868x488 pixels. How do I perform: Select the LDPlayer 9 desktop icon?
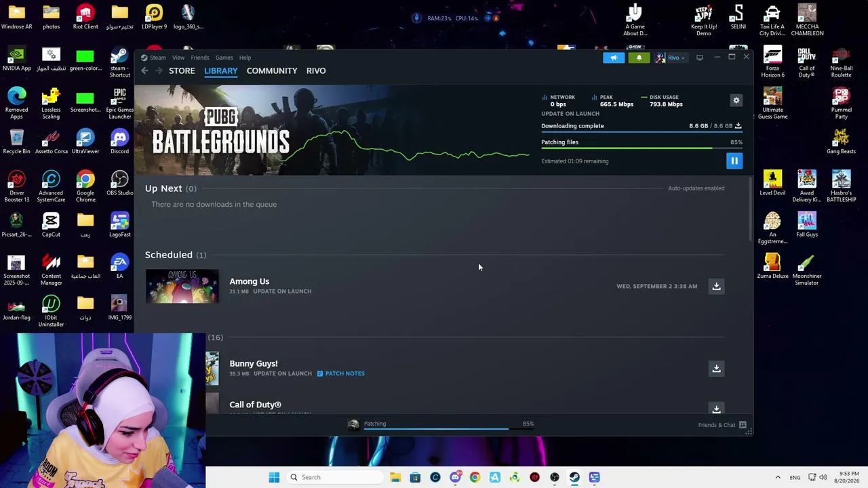pos(154,17)
